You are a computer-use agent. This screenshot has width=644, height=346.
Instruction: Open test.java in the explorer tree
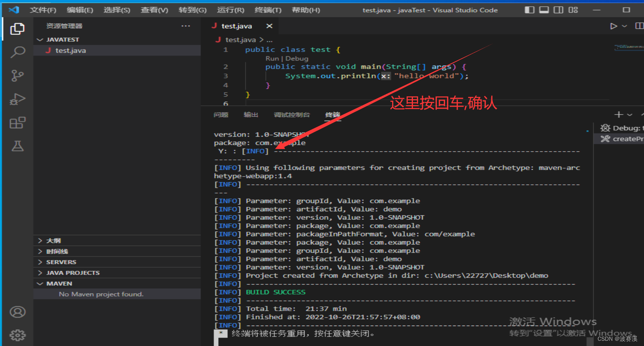pos(117,50)
